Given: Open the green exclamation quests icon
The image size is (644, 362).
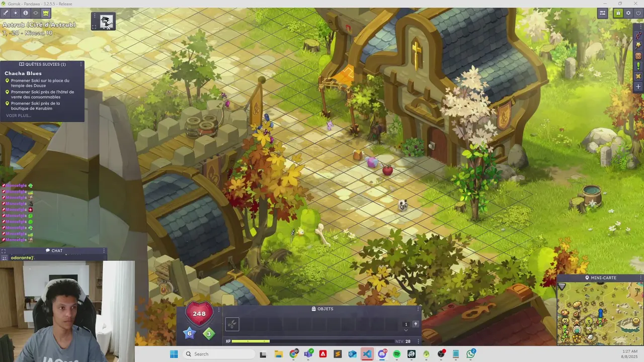Looking at the screenshot, I should click(638, 66).
